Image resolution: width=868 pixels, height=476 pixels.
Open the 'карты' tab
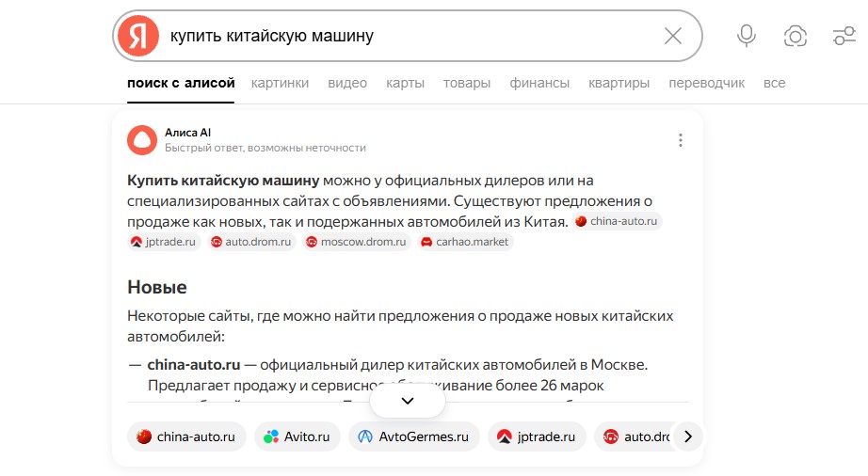point(405,84)
